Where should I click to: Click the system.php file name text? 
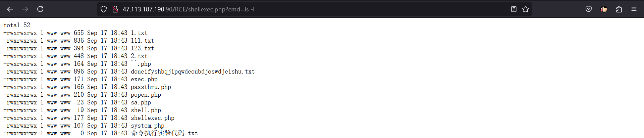click(x=148, y=126)
